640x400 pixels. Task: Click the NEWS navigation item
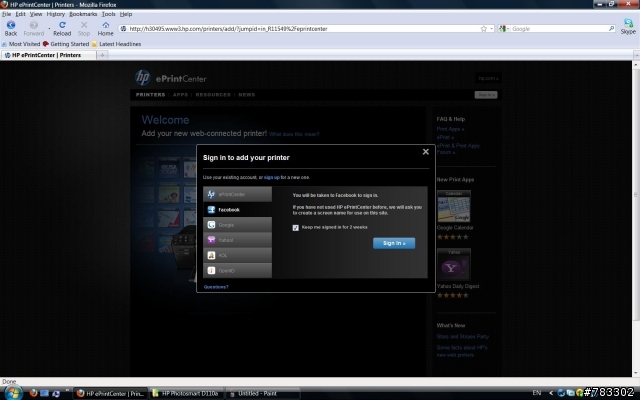click(x=247, y=95)
